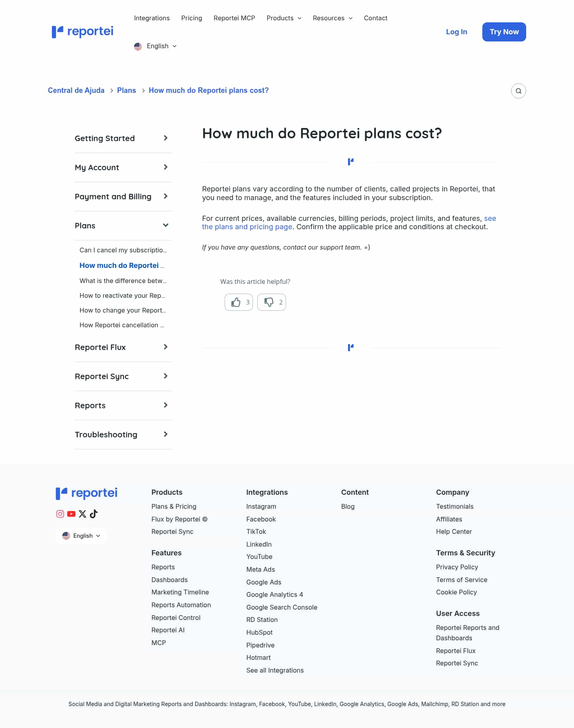Image resolution: width=574 pixels, height=728 pixels.
Task: Open the Products dropdown in navigation
Action: [x=284, y=18]
